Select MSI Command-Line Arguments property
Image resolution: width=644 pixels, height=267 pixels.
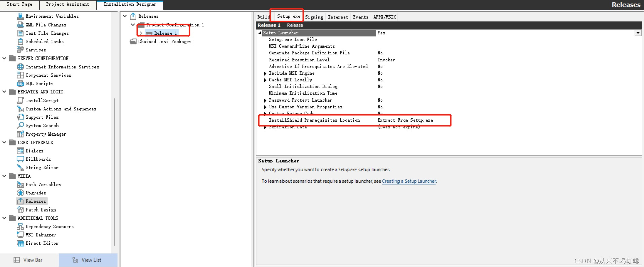302,46
